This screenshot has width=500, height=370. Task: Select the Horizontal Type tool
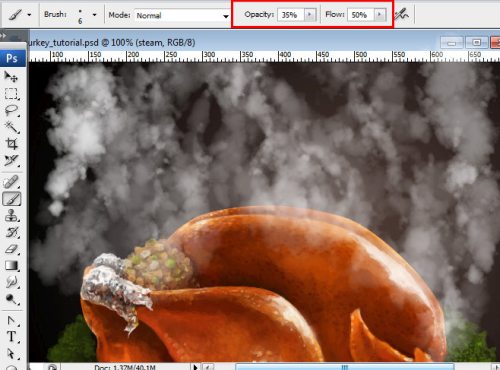click(11, 336)
